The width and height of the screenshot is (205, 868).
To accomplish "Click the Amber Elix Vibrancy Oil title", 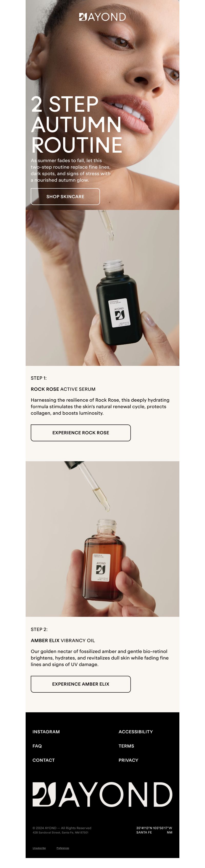I will pyautogui.click(x=63, y=640).
